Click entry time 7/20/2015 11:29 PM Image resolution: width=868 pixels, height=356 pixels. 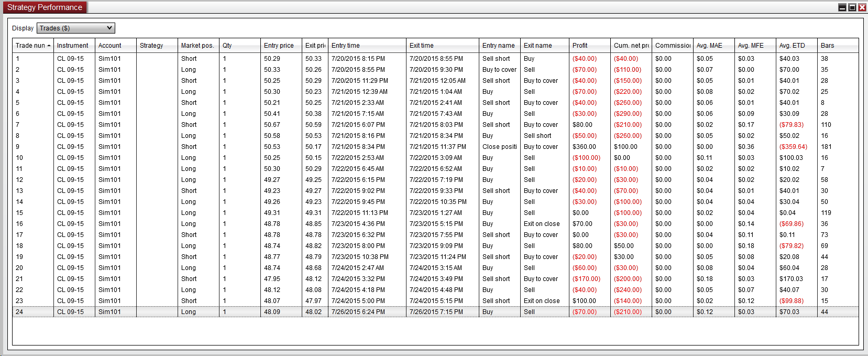point(360,81)
